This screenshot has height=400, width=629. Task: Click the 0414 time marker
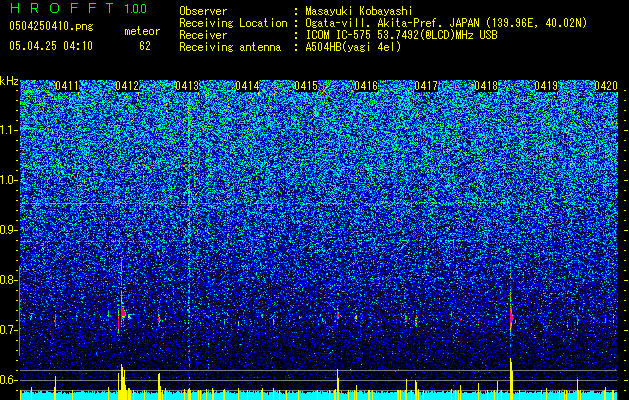tap(247, 86)
